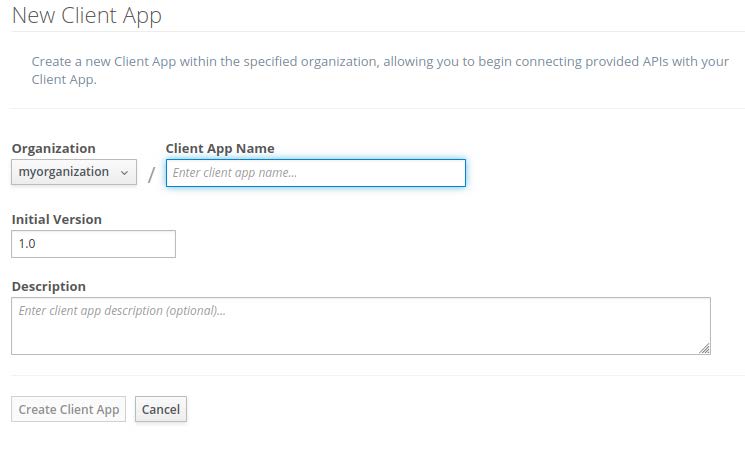Click the New Client App heading
745x468 pixels.
(x=86, y=16)
